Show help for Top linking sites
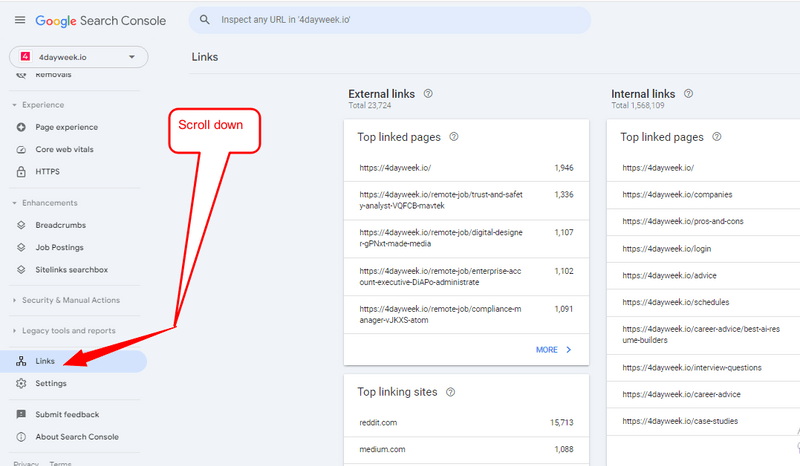The width and height of the screenshot is (800, 466). [451, 392]
